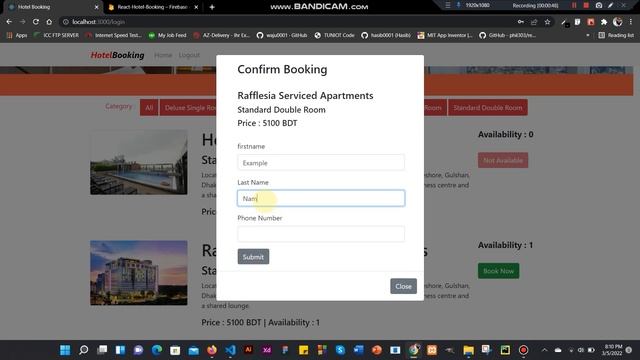Open saved passwords key icon

tap(521, 22)
